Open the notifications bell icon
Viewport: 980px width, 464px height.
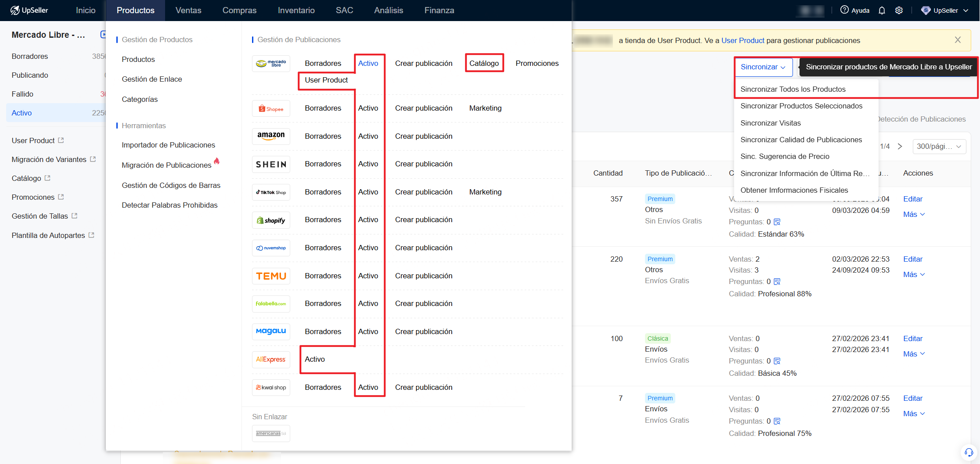pos(882,10)
